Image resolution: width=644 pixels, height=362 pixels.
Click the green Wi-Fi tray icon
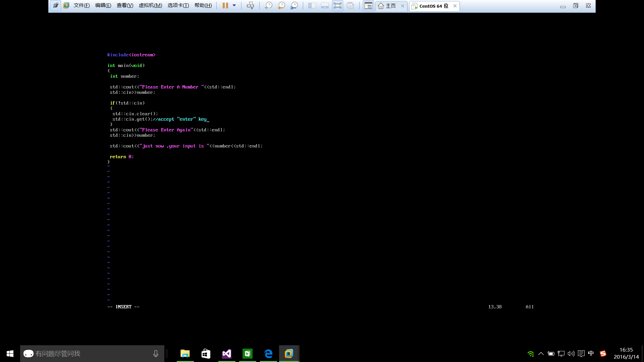(531, 354)
